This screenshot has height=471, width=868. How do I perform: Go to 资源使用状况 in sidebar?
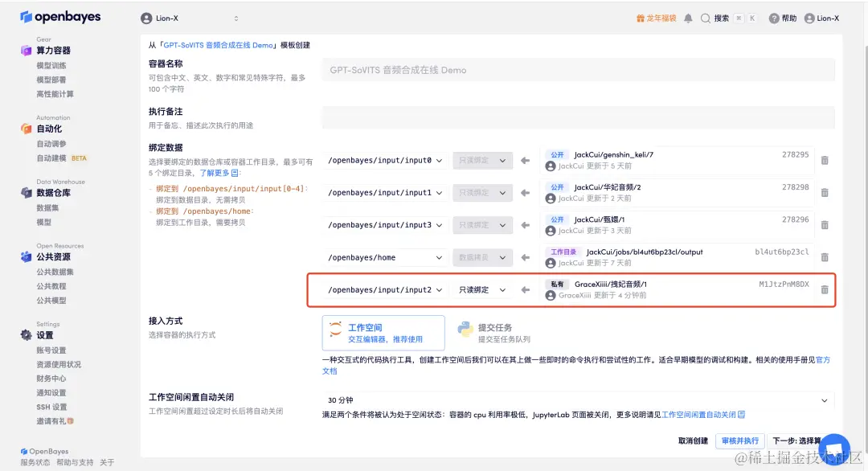coord(59,365)
